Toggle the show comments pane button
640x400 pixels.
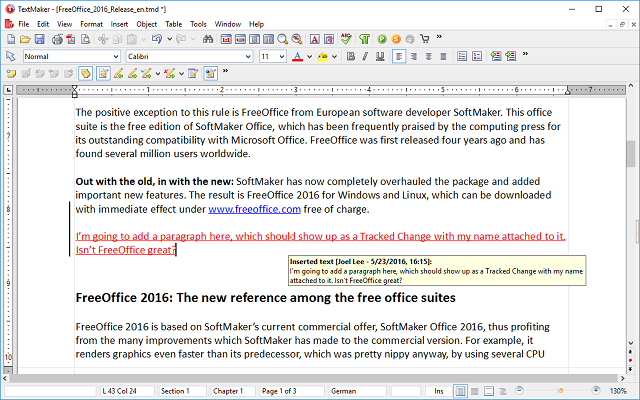85,73
